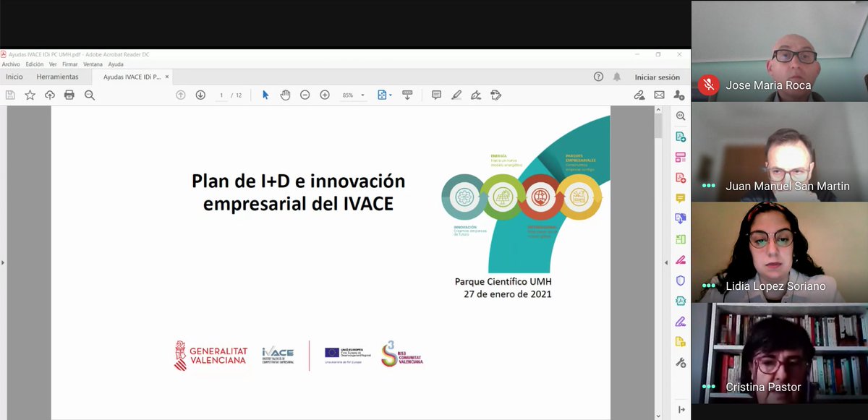
Task: Open help with the question mark button
Action: [598, 77]
